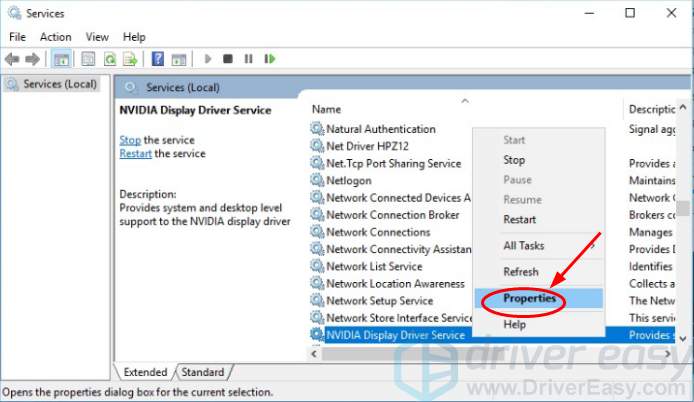Toggle the Show/Hide Action Pane icon

(179, 59)
